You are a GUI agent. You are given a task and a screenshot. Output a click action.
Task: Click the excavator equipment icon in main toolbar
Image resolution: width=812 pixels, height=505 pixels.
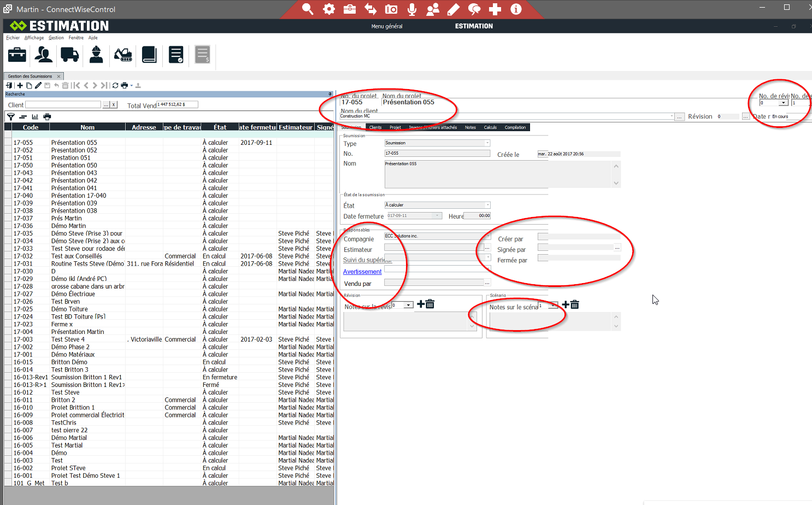[x=123, y=55]
